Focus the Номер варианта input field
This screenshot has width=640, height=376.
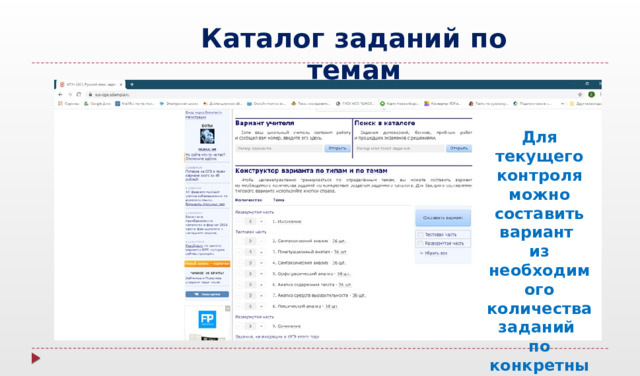(x=279, y=149)
